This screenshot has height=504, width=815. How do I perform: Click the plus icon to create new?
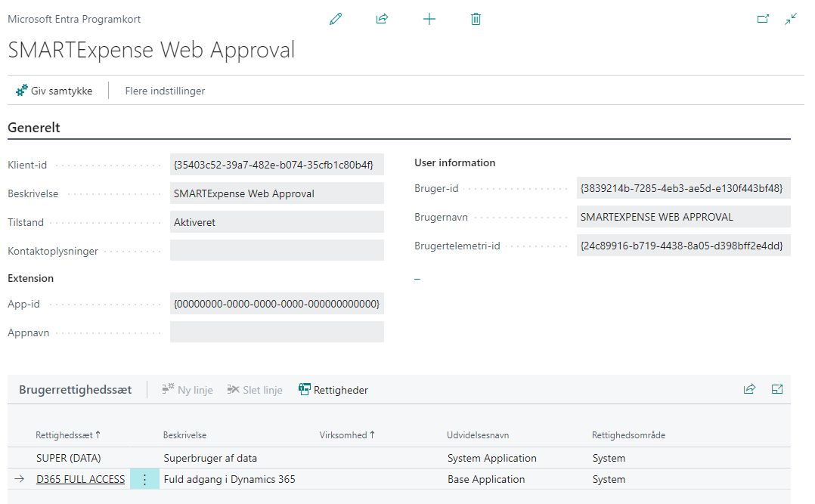pyautogui.click(x=429, y=19)
